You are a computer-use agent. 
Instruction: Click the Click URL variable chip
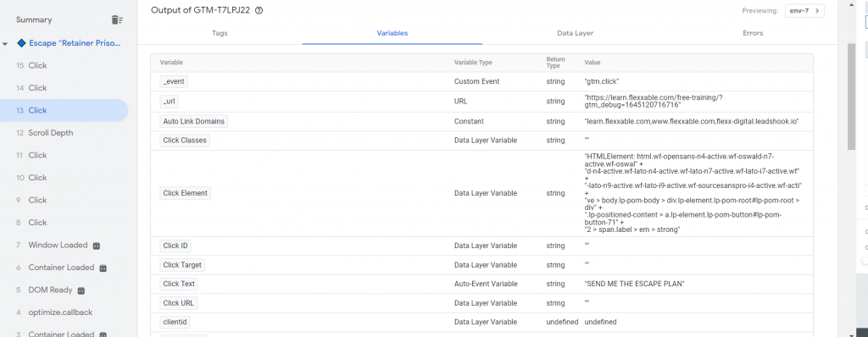[178, 303]
